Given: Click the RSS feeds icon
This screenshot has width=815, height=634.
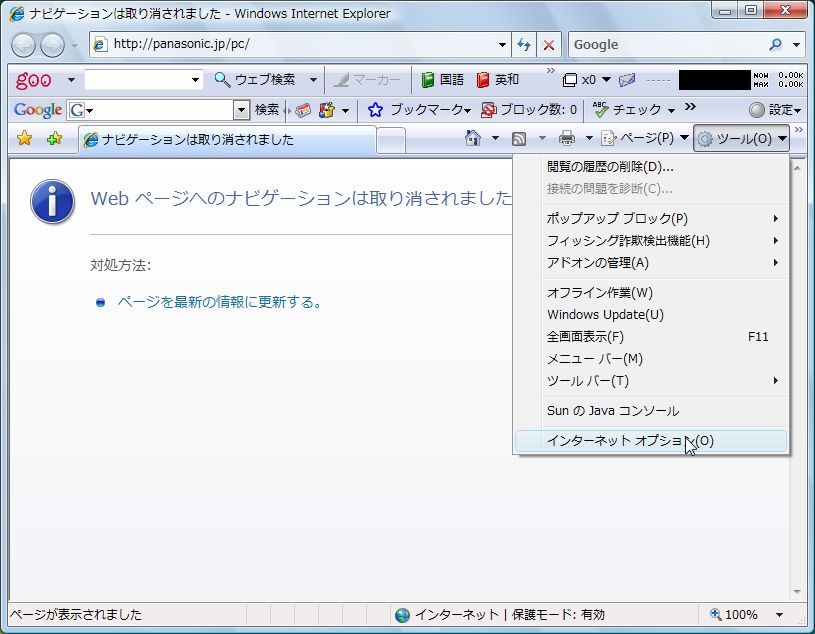Looking at the screenshot, I should point(519,139).
